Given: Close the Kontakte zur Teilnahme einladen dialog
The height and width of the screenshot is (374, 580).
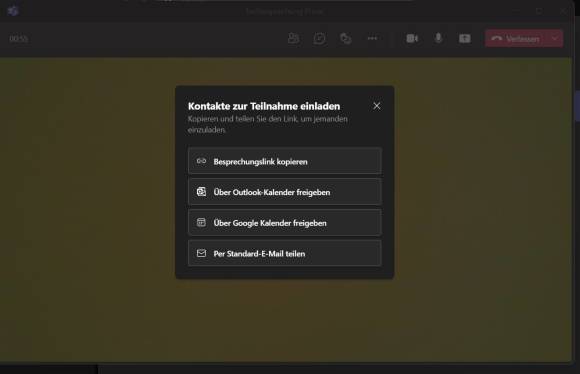Looking at the screenshot, I should click(377, 106).
